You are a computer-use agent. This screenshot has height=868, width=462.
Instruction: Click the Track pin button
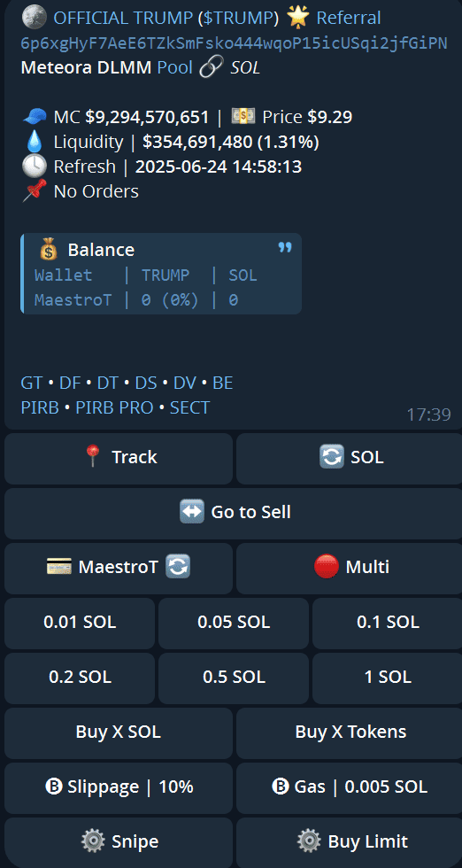click(119, 459)
